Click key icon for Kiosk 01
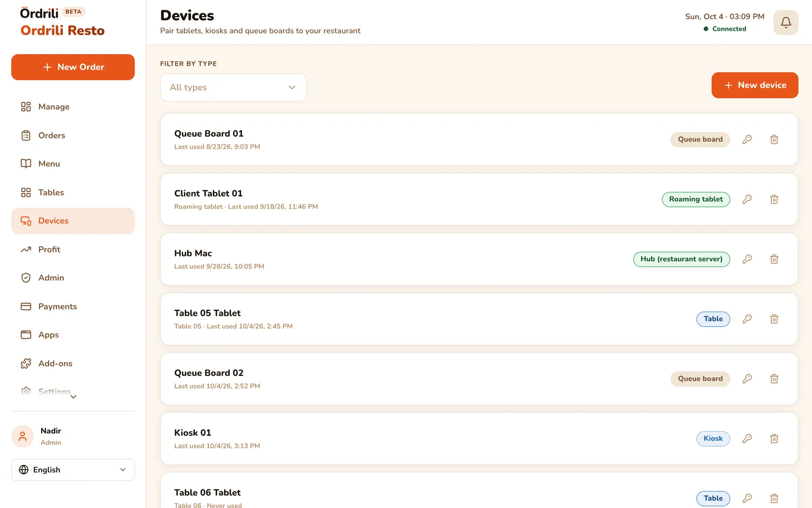 tap(747, 438)
